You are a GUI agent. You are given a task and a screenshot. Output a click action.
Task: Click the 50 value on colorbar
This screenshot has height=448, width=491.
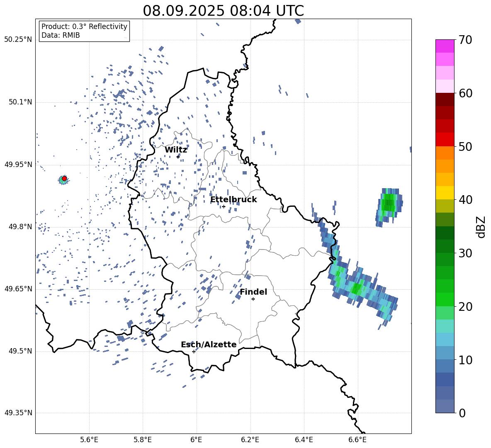pyautogui.click(x=465, y=146)
